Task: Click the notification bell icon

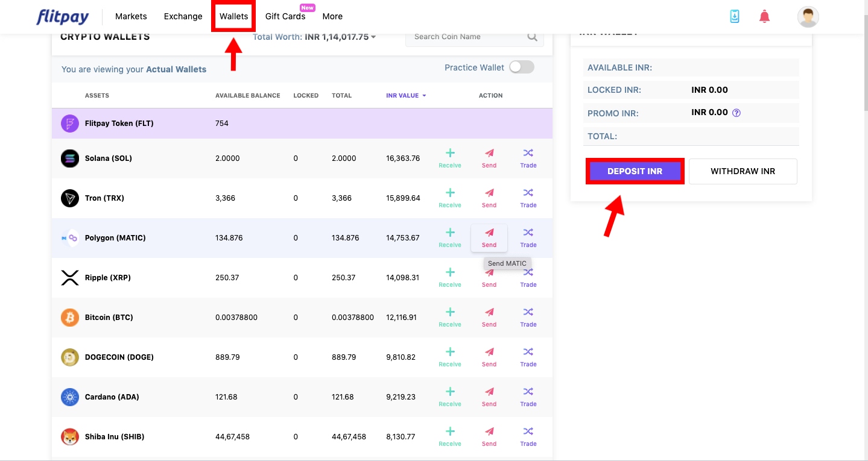Action: (x=764, y=16)
